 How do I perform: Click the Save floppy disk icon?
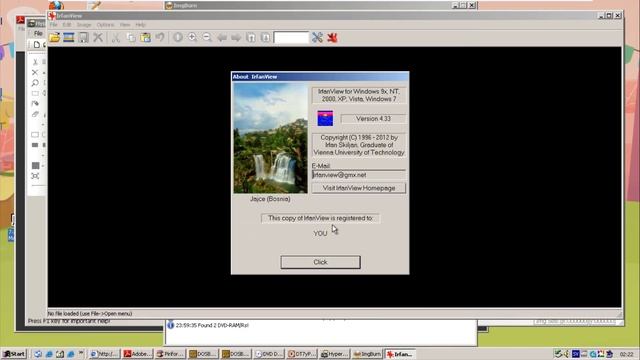[x=83, y=38]
